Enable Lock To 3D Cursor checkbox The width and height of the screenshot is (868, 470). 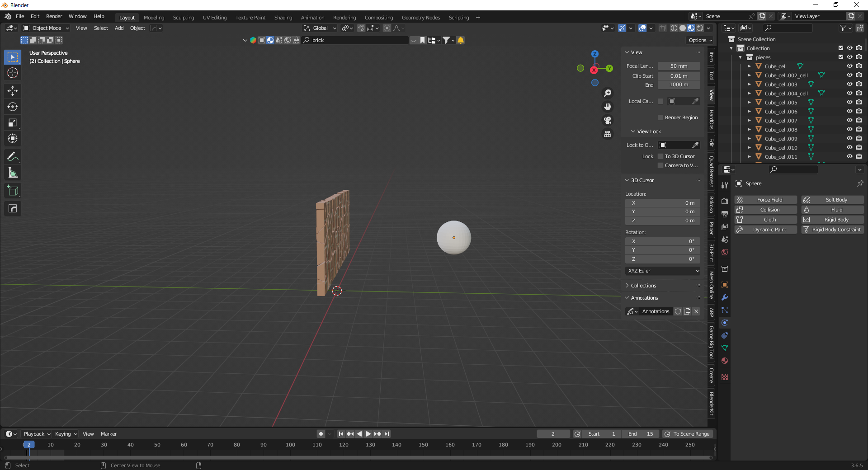pyautogui.click(x=660, y=156)
